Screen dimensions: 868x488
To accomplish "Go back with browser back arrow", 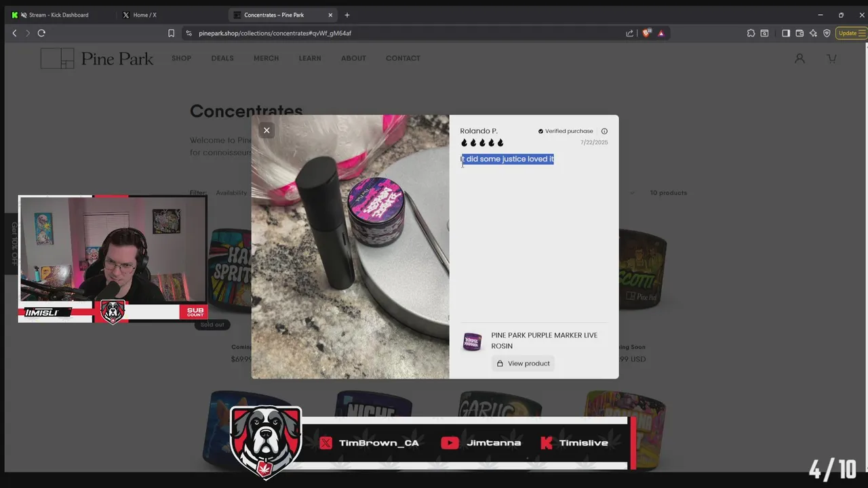I will pos(14,33).
